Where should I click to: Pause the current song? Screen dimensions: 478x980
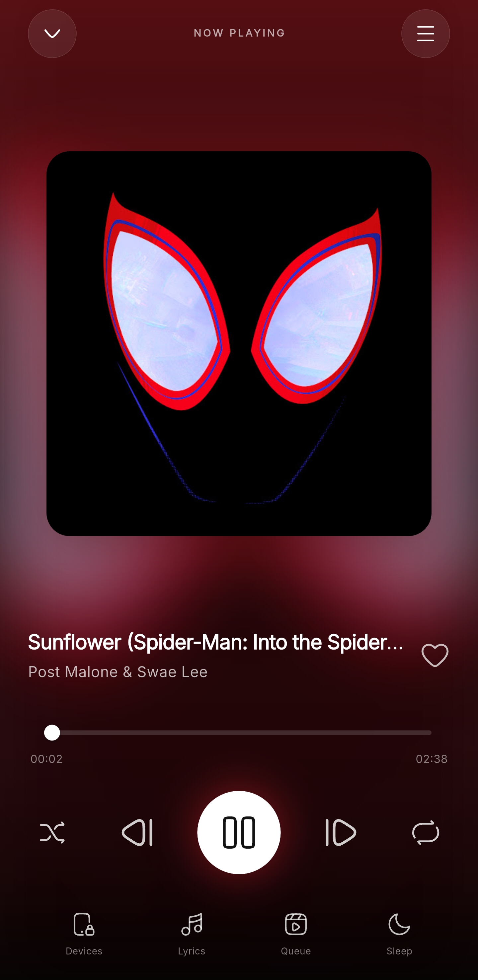pyautogui.click(x=239, y=832)
